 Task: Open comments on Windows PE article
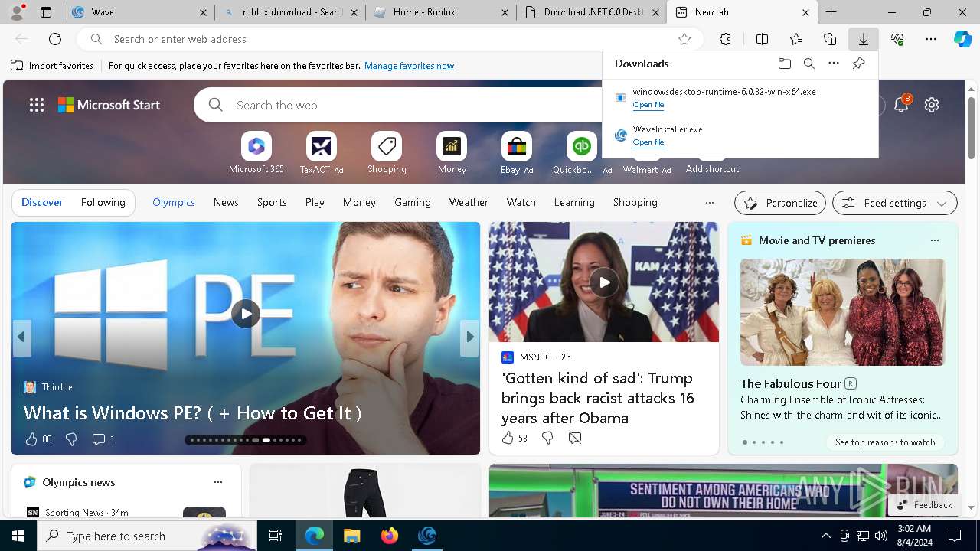coord(103,439)
